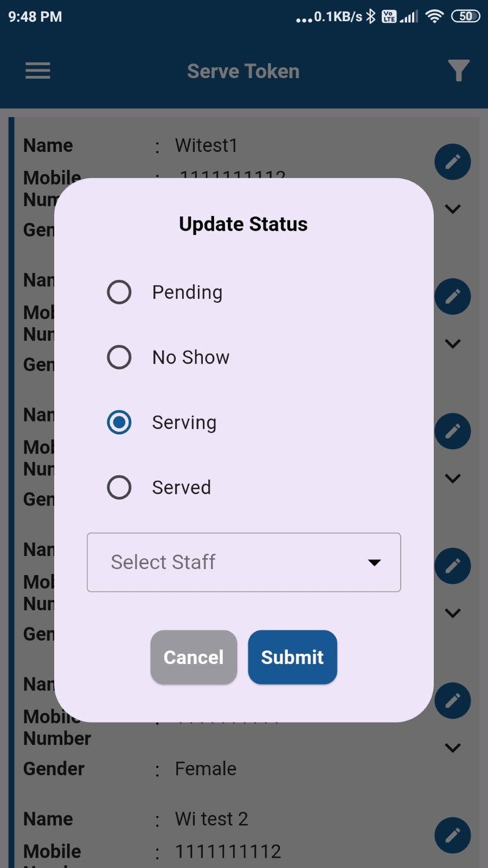
Task: Submit the status update
Action: 292,657
